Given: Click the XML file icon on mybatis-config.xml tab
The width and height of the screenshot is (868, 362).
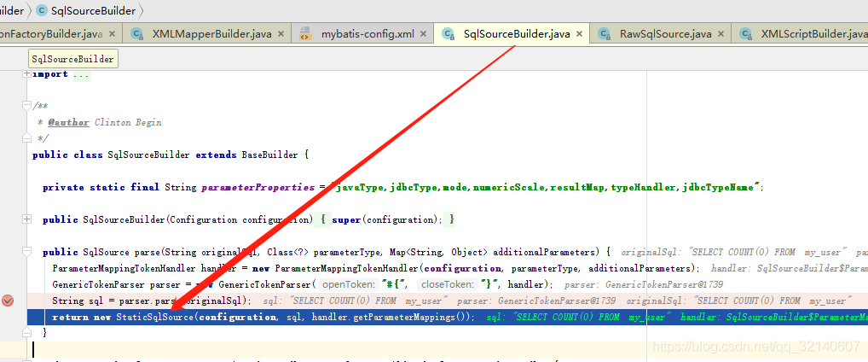Looking at the screenshot, I should click(305, 34).
